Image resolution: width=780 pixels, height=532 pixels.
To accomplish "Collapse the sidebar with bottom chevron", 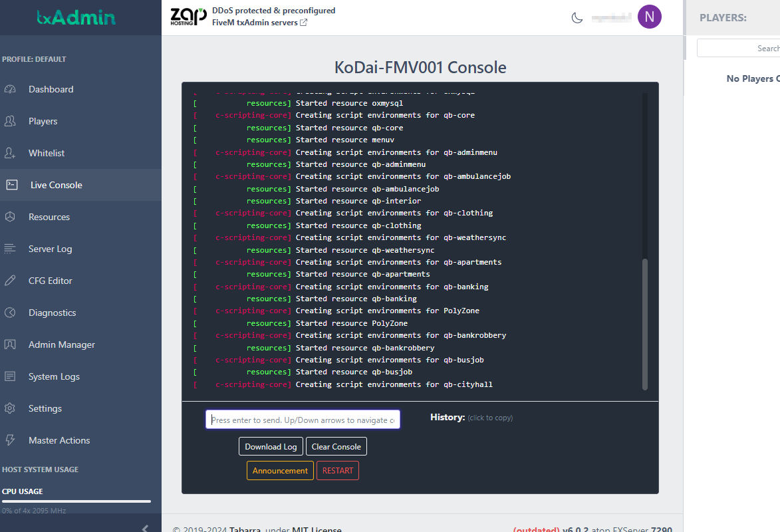I will pos(146,528).
